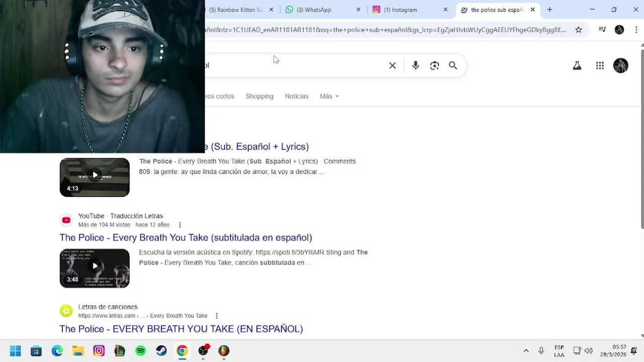Open the Noticias results filter
This screenshot has height=362, width=644.
(296, 96)
